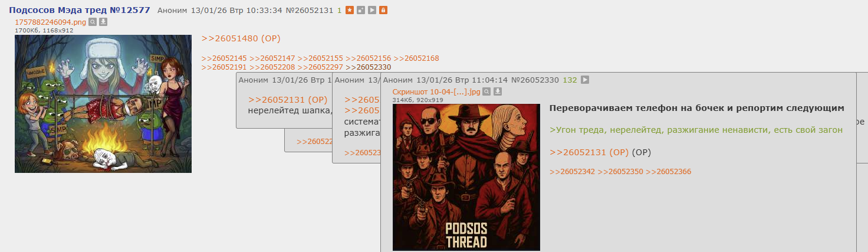Viewport: 868px width, 252px height.
Task: Expand the campfire cartoon thumbnail
Action: coord(103,104)
